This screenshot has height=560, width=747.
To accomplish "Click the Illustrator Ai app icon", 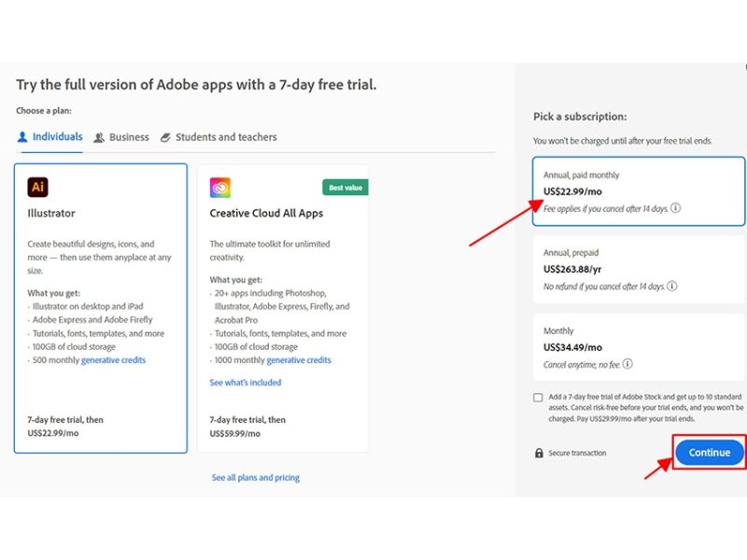I will coord(37,187).
